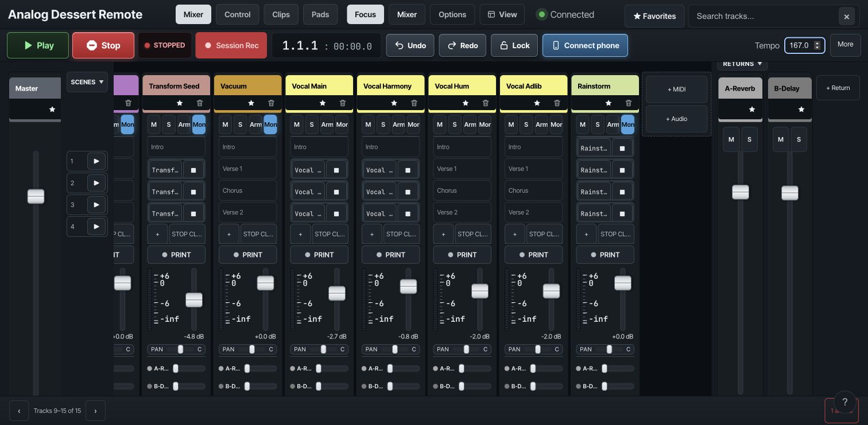Favorite the Transform Seed track star
The height and width of the screenshot is (425, 868).
[180, 103]
